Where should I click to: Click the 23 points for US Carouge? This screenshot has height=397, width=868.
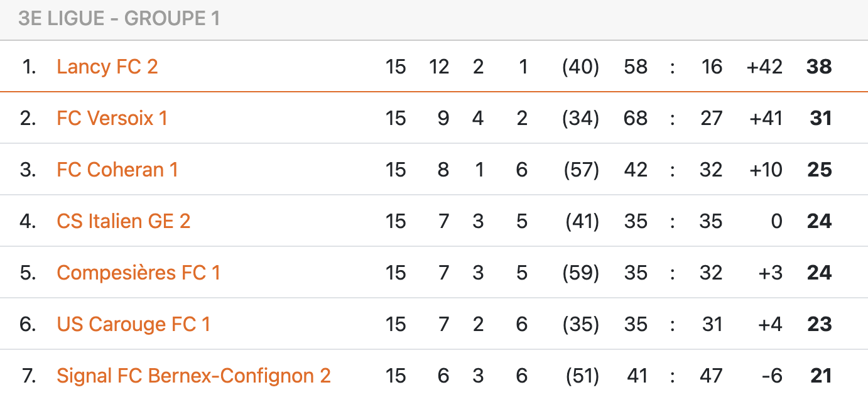[819, 324]
